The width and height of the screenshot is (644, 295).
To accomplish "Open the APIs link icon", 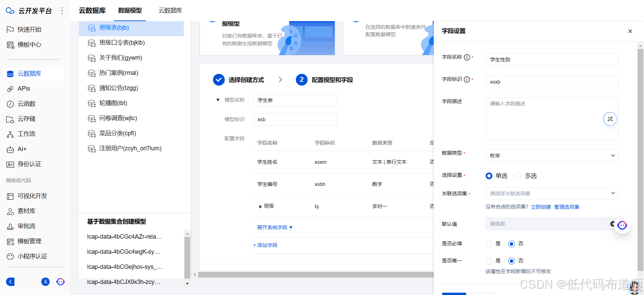I will click(x=10, y=89).
